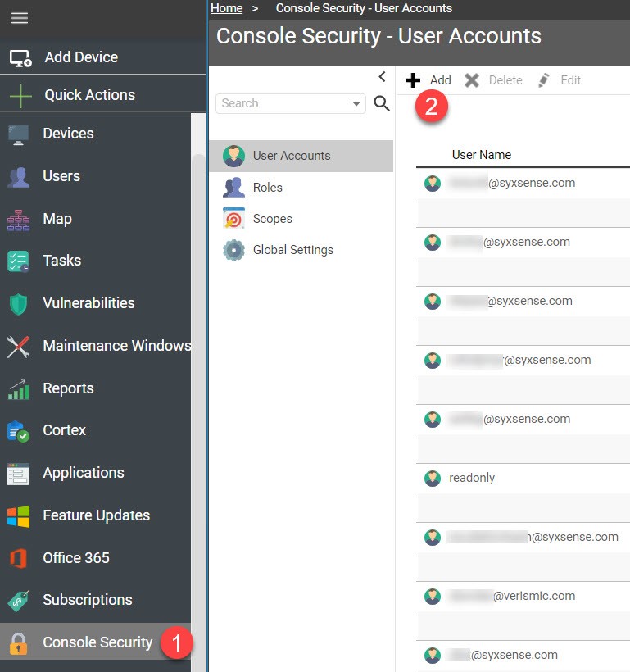This screenshot has height=672, width=630.
Task: Open the hamburger menu icon
Action: 20,18
